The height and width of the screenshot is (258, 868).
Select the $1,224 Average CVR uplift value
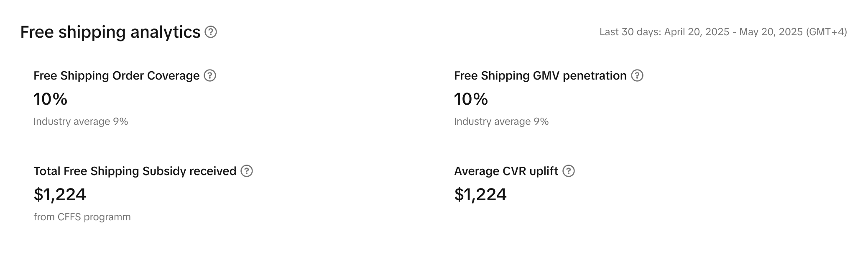(x=480, y=194)
